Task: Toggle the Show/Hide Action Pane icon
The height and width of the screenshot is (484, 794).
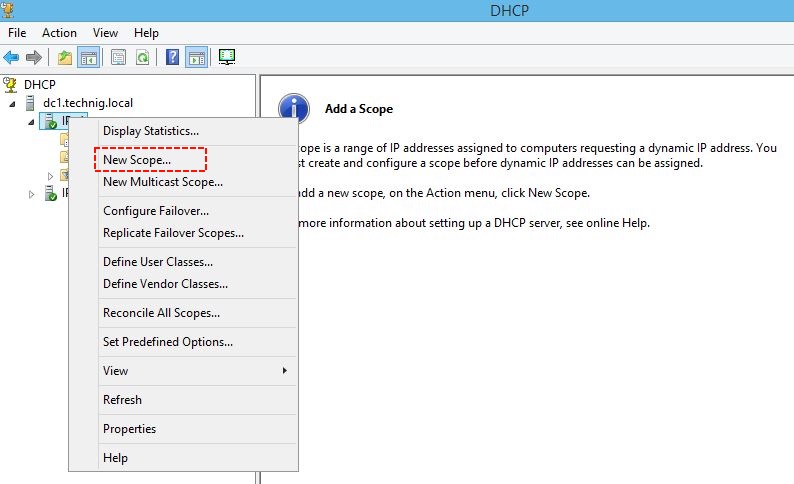Action: (196, 57)
